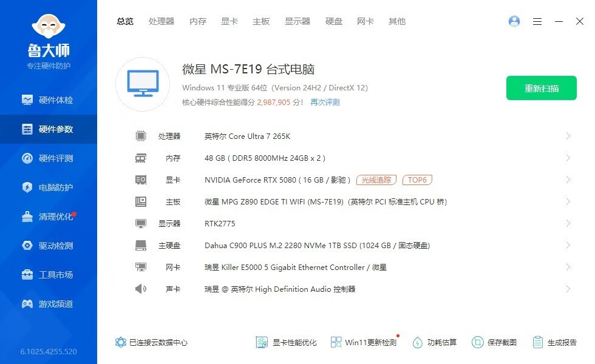Click the TOP6 badge
595x364 pixels.
click(x=417, y=180)
